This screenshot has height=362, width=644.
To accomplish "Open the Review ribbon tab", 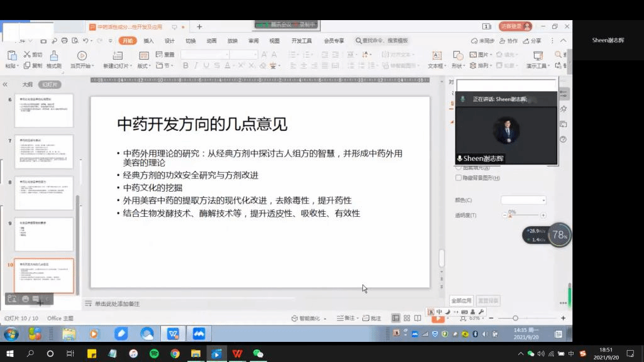I will pos(253,41).
